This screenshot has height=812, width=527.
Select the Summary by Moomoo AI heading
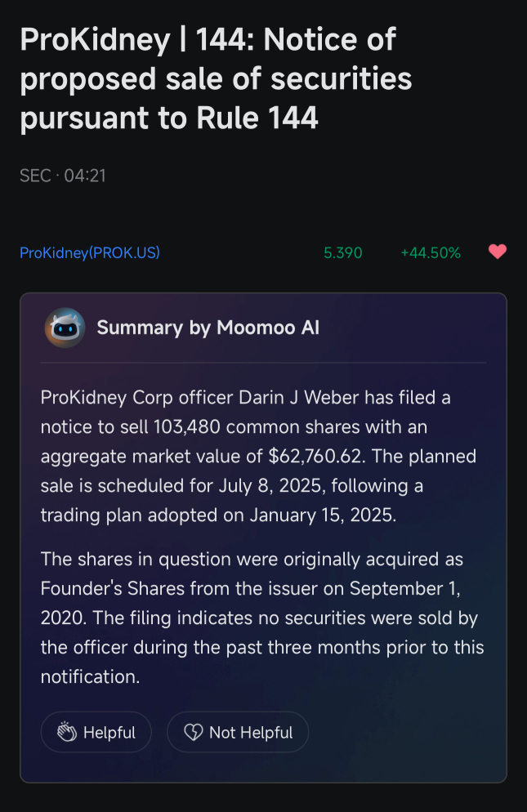tap(208, 328)
